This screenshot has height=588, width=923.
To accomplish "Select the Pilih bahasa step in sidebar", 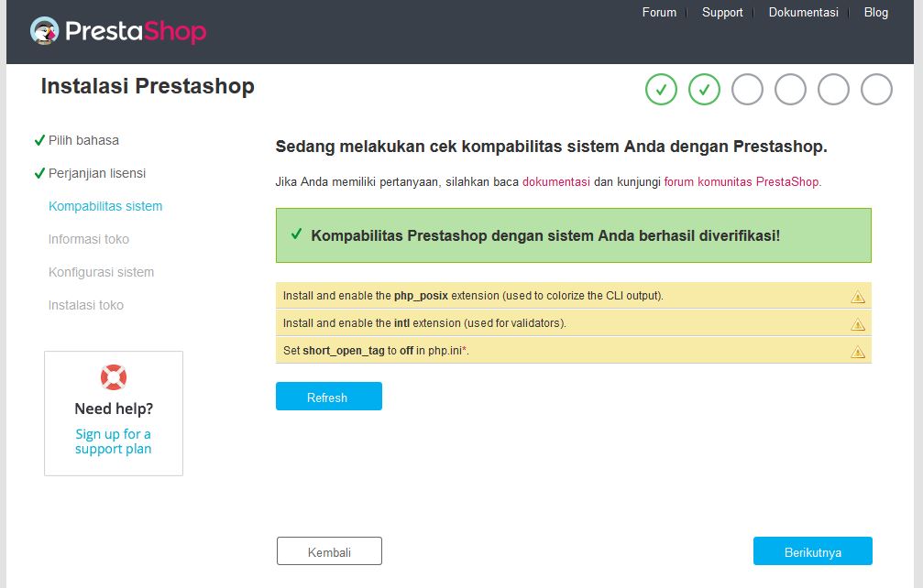I will pyautogui.click(x=83, y=140).
